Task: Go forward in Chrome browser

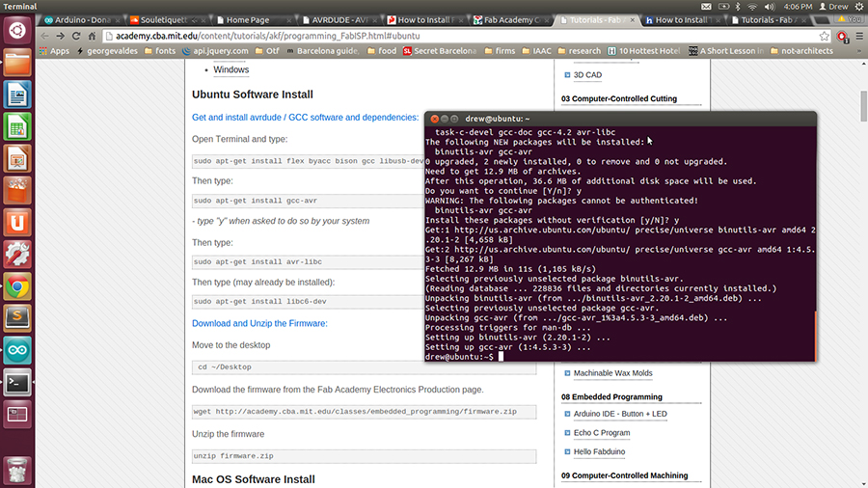Action: 61,36
